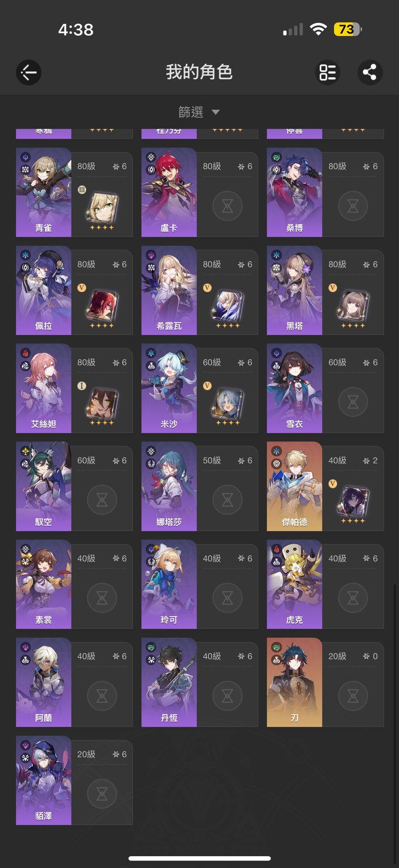Tap empty light cone slot for 刃
Viewport: 399px width, 868px height.
coord(353,696)
